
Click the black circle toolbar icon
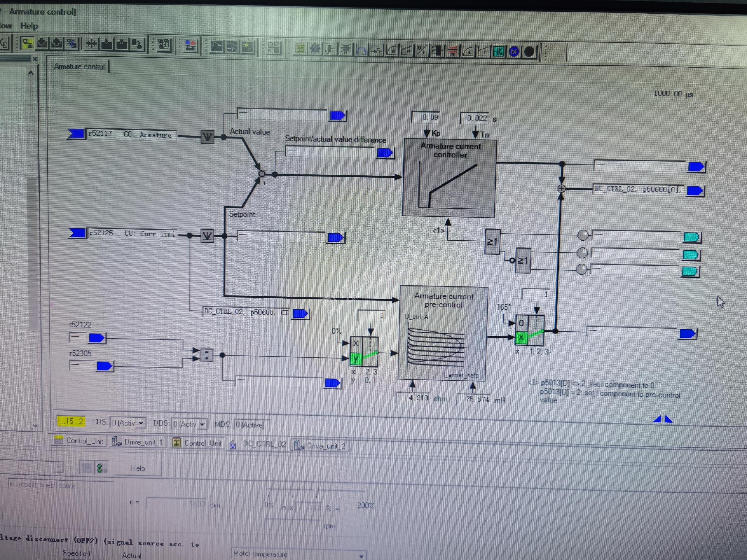529,52
